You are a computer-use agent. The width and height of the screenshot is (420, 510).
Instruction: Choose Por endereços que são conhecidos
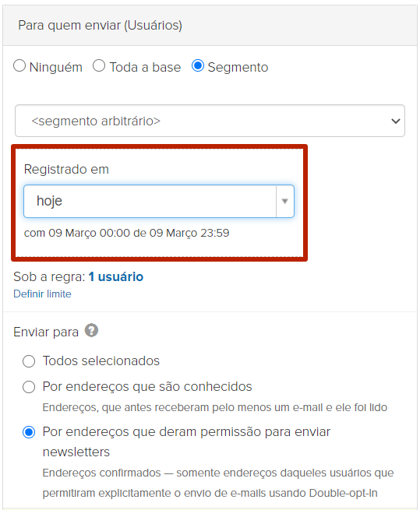click(x=29, y=387)
